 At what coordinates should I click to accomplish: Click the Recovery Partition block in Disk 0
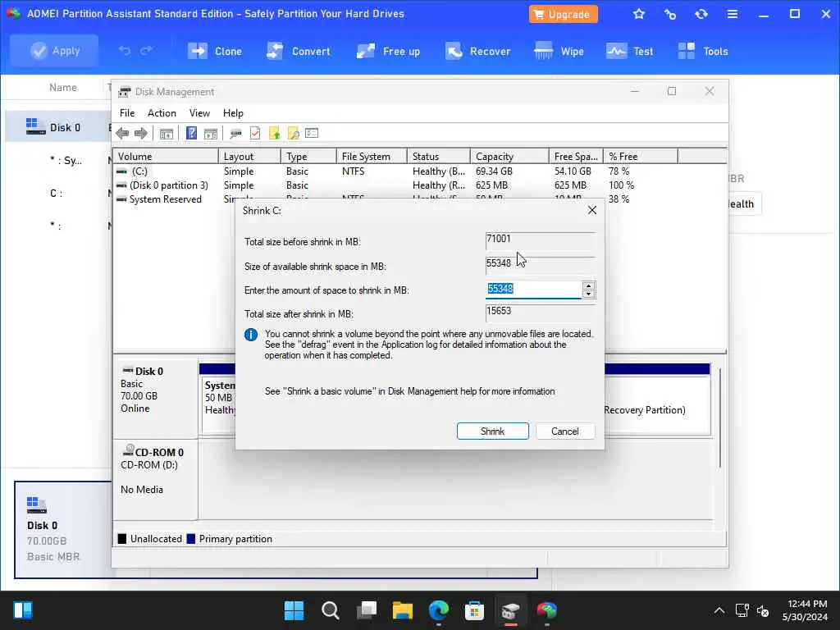click(x=657, y=405)
